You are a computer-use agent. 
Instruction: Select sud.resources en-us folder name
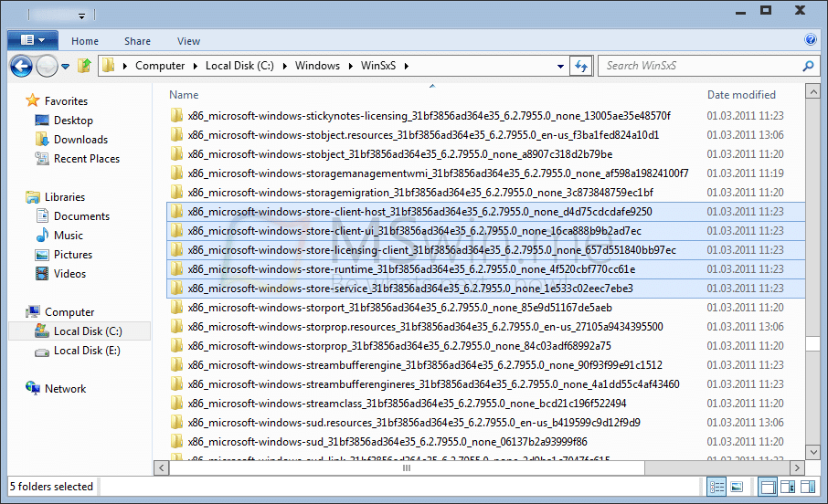tap(414, 422)
